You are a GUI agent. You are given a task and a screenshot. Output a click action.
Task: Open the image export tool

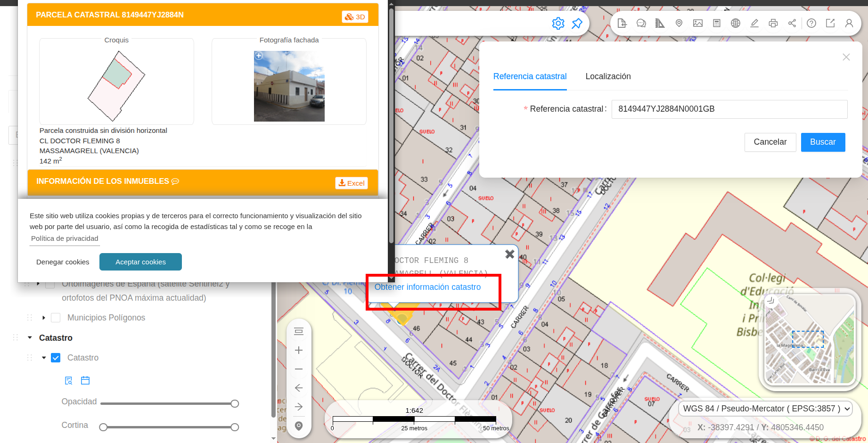(698, 23)
